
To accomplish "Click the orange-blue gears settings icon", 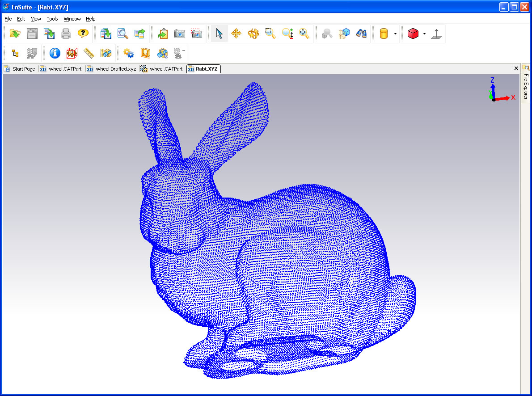I will [129, 53].
